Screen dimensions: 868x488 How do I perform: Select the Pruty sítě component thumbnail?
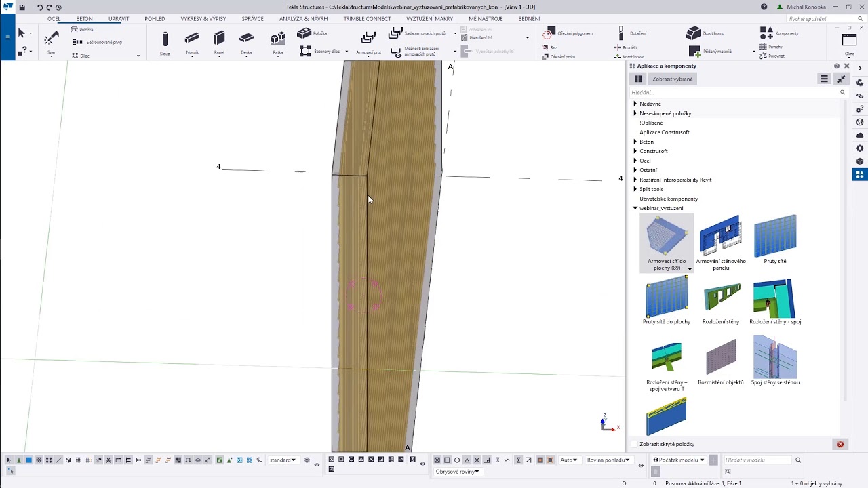(775, 239)
